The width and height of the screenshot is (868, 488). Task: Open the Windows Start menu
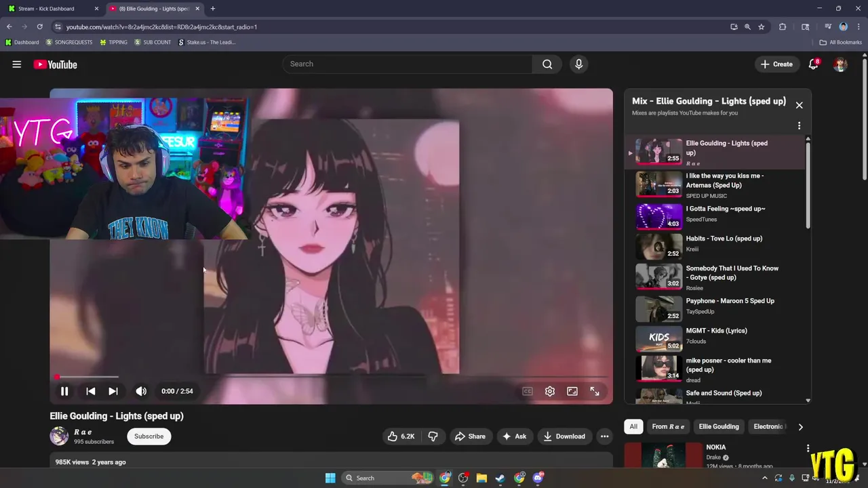point(330,478)
